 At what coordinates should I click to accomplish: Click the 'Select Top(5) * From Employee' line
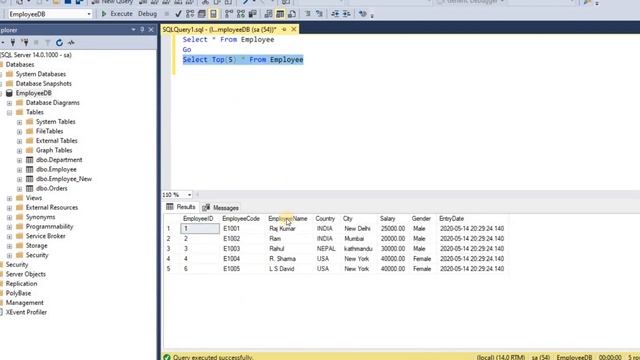(243, 60)
